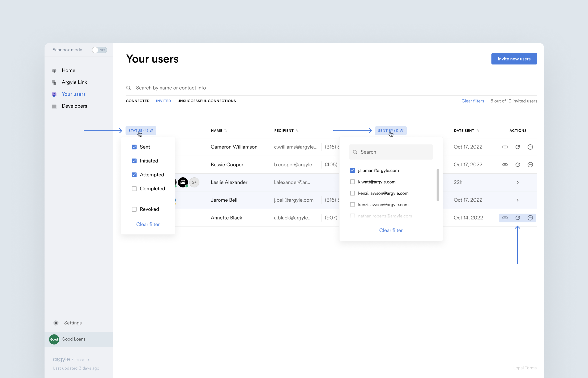Check the Revoked status checkbox
Viewport: 588px width, 378px height.
coord(134,209)
